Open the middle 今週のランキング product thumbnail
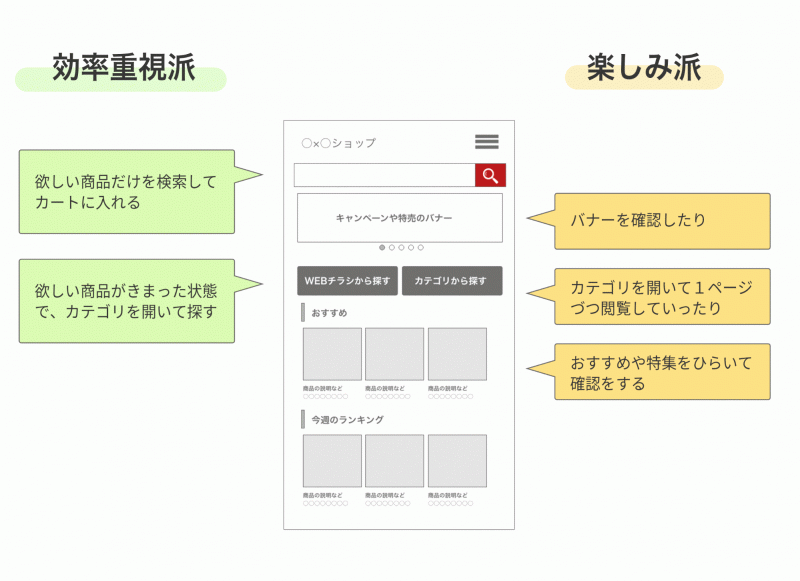The height and width of the screenshot is (581, 800). 394,461
